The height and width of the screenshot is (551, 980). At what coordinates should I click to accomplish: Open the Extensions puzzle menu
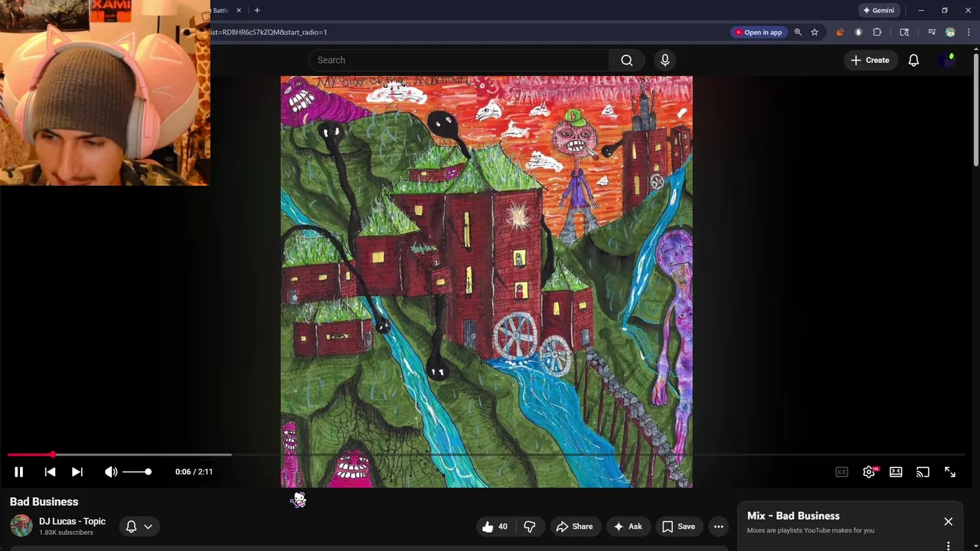tap(877, 32)
